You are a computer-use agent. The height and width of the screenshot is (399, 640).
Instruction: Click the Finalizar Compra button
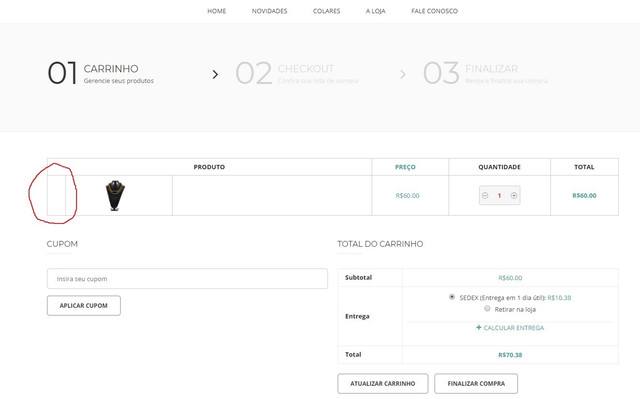(476, 383)
